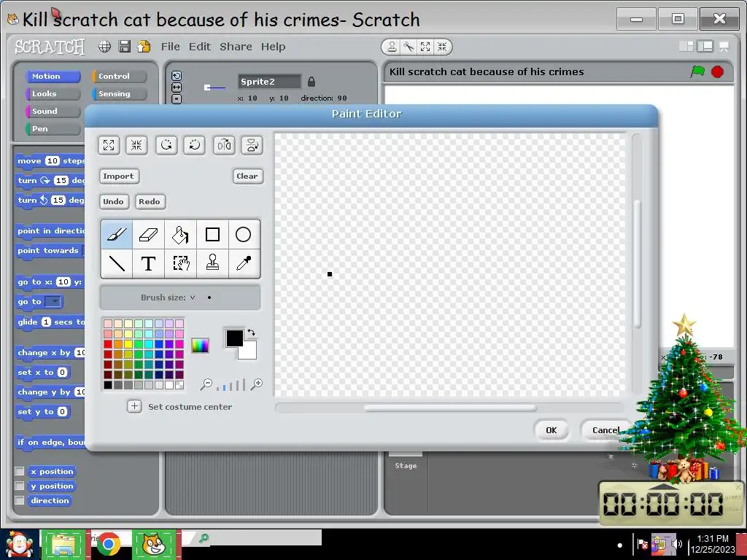Open the File menu
The width and height of the screenshot is (747, 560).
coord(171,47)
